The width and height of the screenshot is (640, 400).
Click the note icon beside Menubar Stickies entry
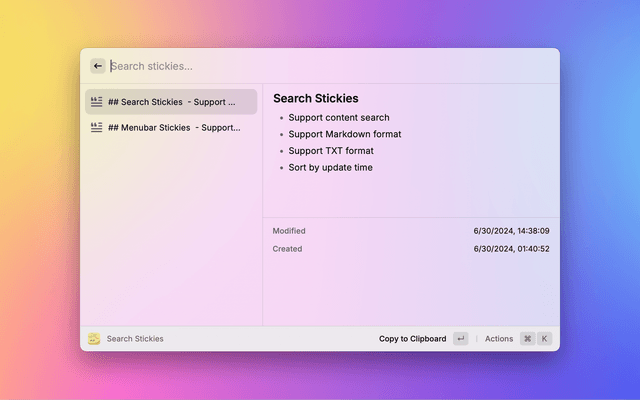97,128
